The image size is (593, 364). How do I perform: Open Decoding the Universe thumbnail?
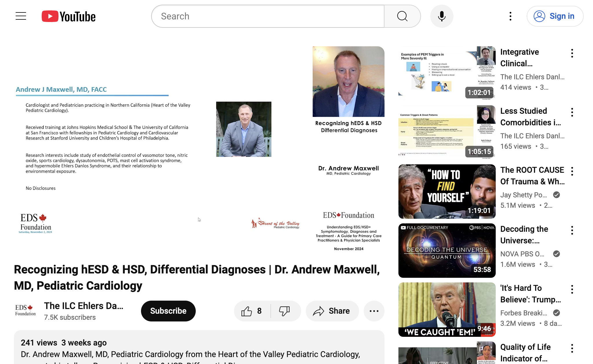[447, 250]
